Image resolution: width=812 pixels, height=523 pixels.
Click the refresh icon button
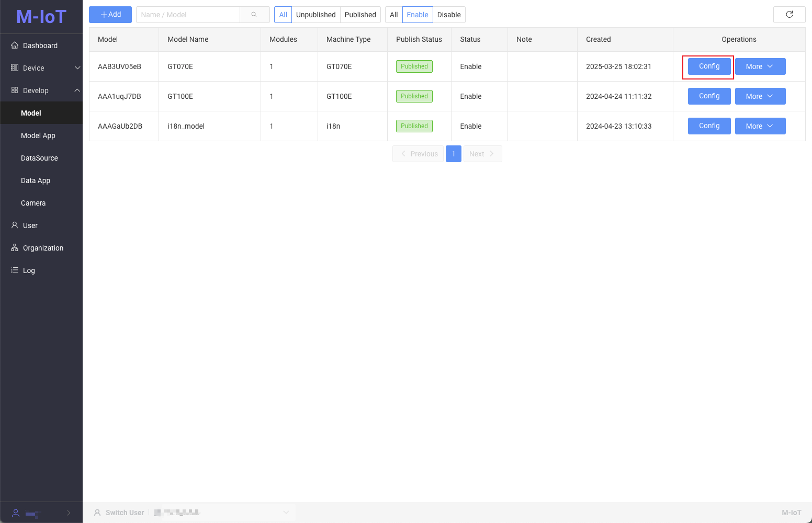789,15
